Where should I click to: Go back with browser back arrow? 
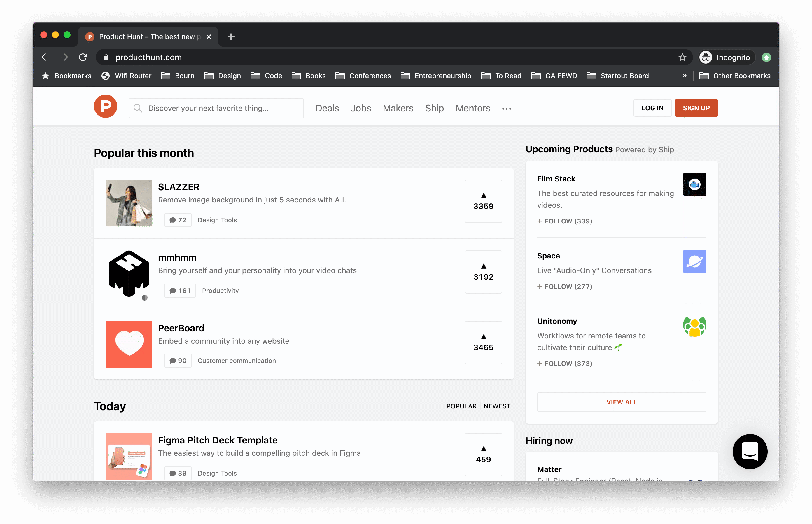pyautogui.click(x=45, y=57)
